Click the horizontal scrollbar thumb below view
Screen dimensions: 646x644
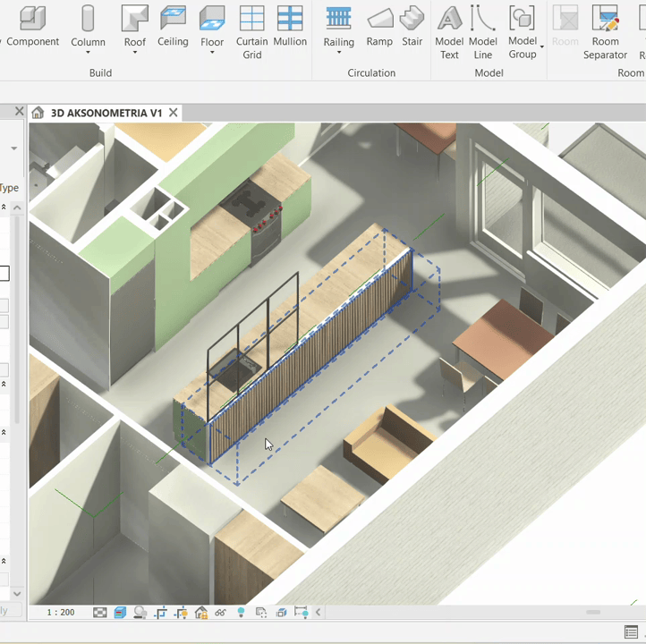(x=592, y=613)
